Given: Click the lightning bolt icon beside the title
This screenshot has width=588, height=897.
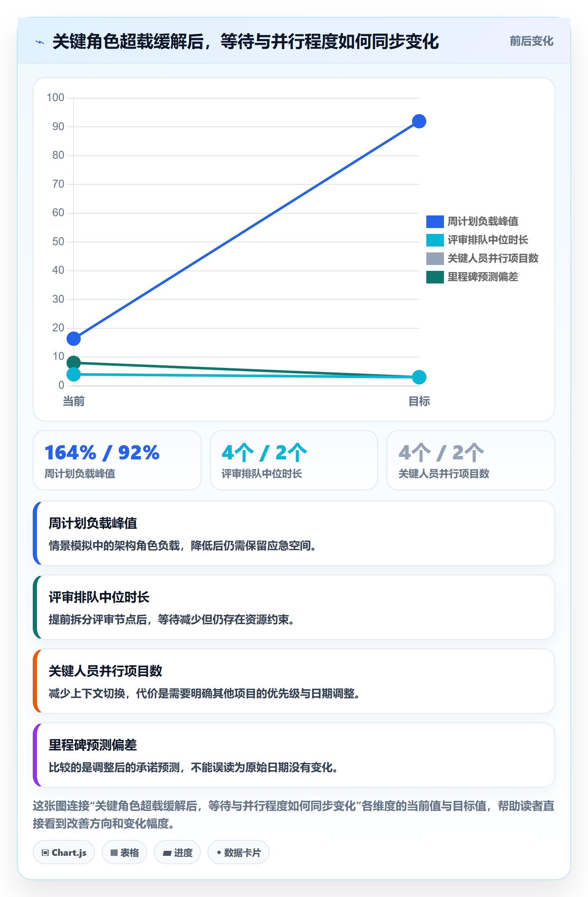Looking at the screenshot, I should tap(40, 42).
